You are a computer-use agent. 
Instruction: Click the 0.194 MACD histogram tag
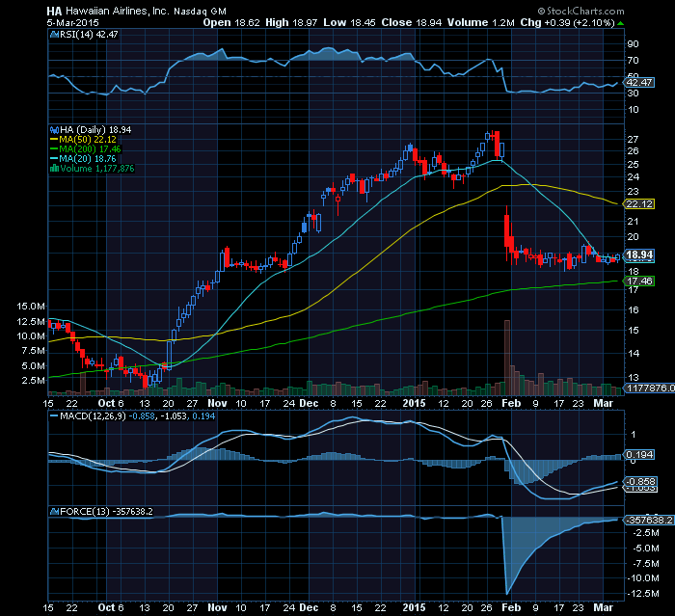pyautogui.click(x=639, y=455)
